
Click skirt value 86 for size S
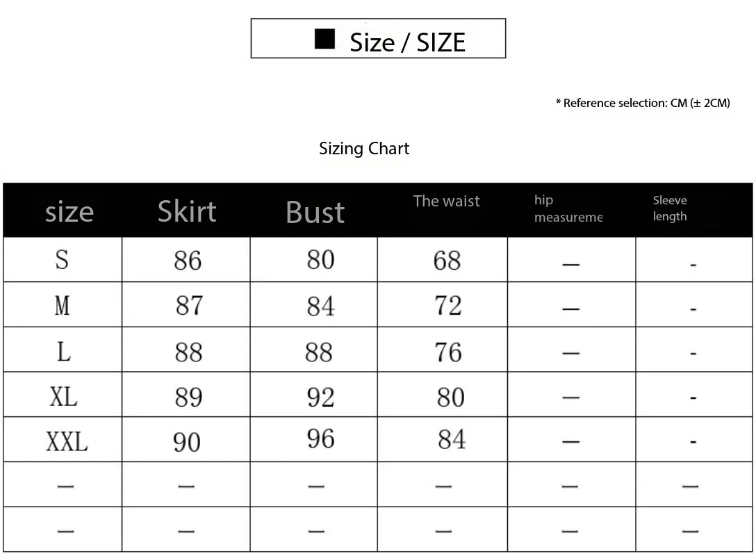click(x=188, y=261)
